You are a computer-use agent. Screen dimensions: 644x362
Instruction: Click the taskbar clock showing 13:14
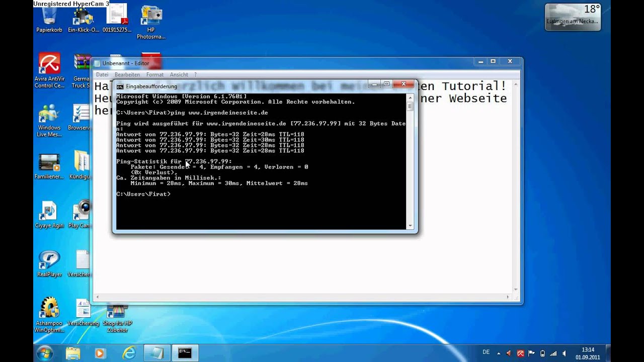(x=588, y=353)
